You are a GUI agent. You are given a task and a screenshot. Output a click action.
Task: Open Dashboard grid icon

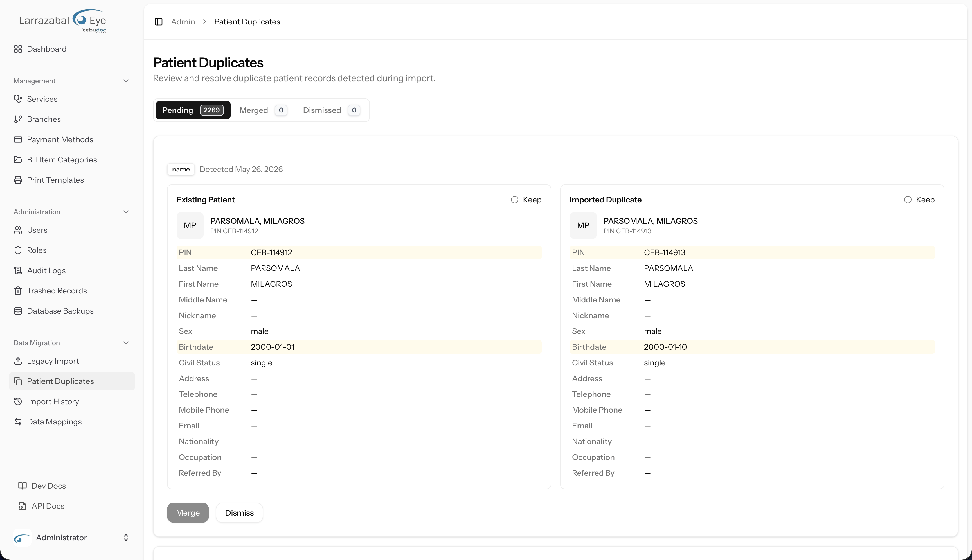pyautogui.click(x=18, y=49)
